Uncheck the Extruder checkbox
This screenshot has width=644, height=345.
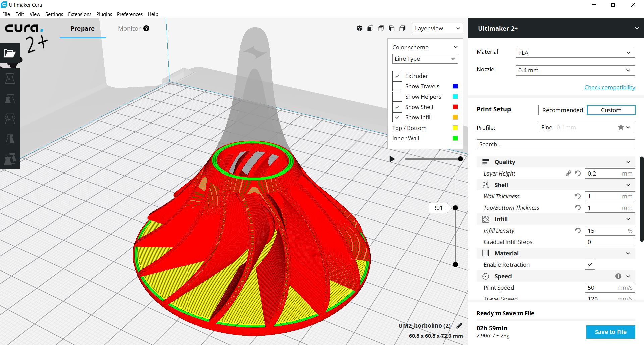[x=397, y=76]
